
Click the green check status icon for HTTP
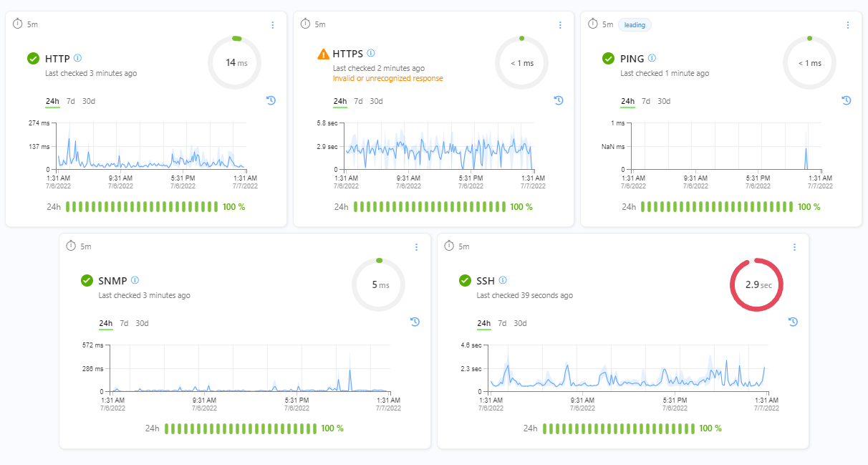(33, 59)
